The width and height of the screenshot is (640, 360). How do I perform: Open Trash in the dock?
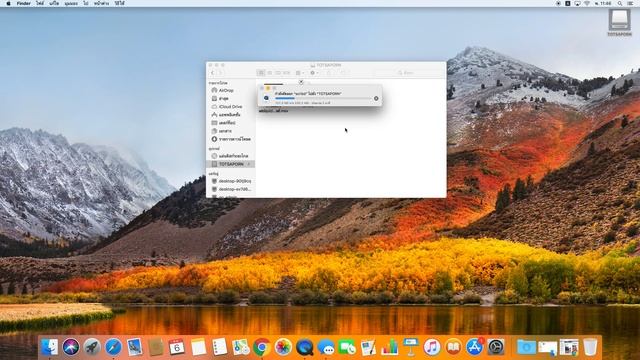(590, 347)
